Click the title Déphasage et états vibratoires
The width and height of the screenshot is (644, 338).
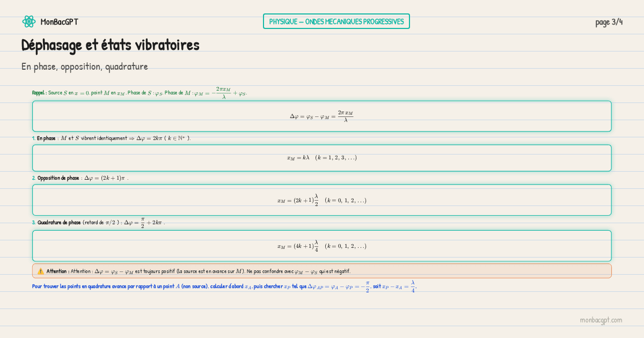point(110,45)
